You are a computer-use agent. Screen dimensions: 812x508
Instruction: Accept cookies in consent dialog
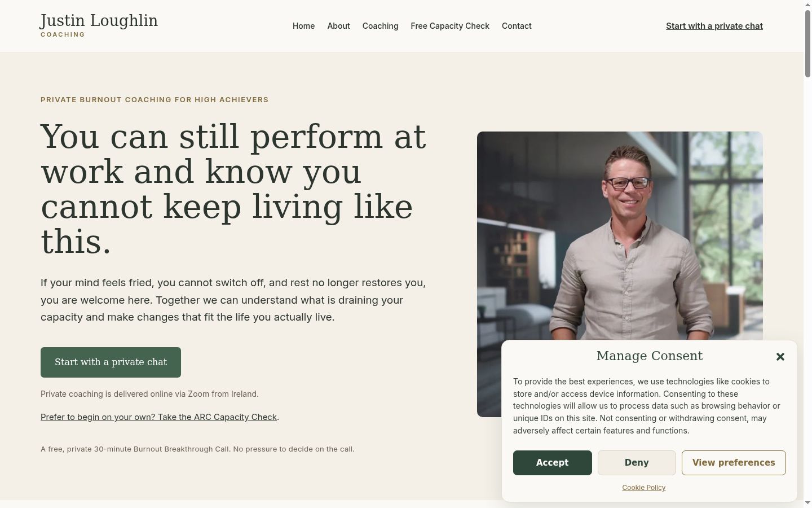coord(552,463)
